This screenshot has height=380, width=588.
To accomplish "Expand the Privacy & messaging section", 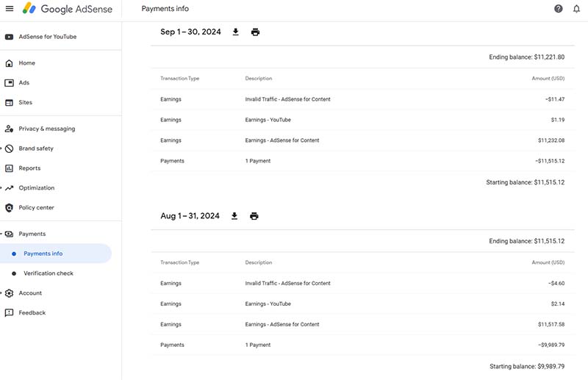I will point(46,129).
